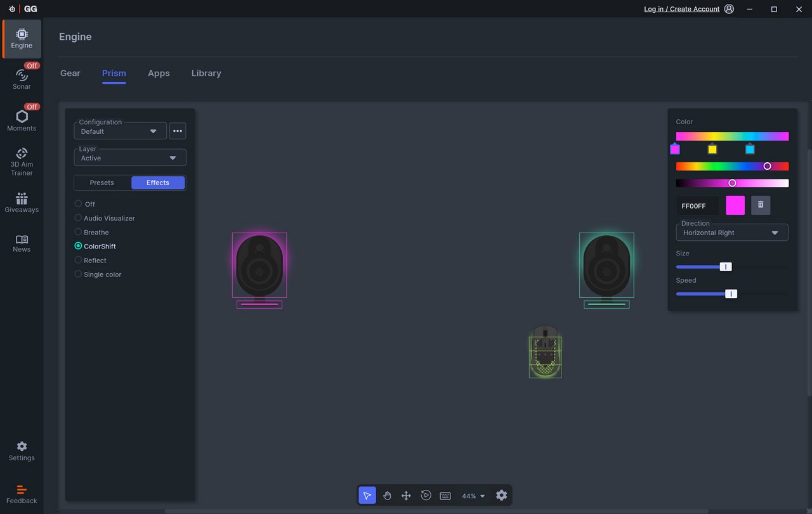Open the Direction dropdown
Viewport: 812px width, 514px height.
(731, 233)
